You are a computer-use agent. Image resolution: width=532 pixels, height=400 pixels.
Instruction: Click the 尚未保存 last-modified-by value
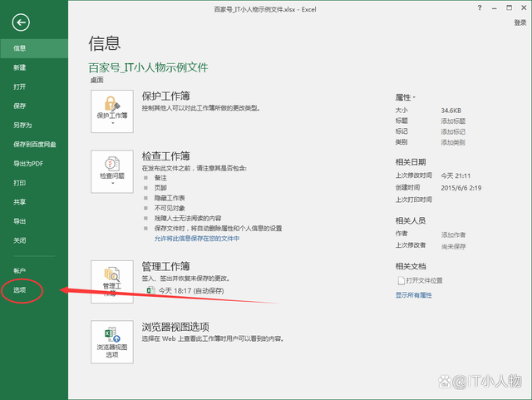[x=453, y=246]
